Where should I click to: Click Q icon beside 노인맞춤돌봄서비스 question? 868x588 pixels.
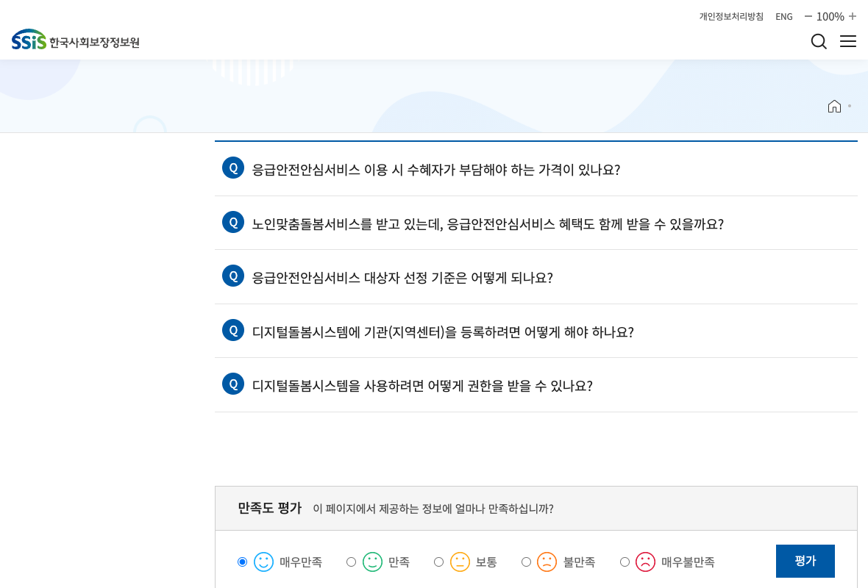tap(233, 222)
